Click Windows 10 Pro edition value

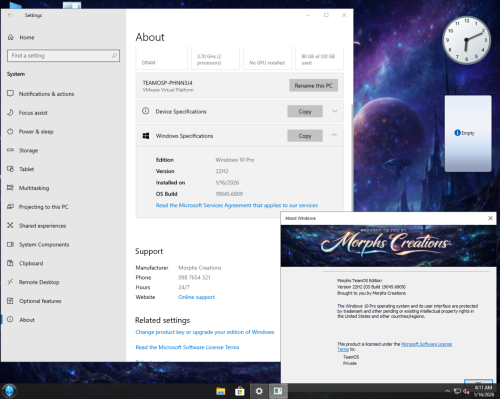click(235, 160)
